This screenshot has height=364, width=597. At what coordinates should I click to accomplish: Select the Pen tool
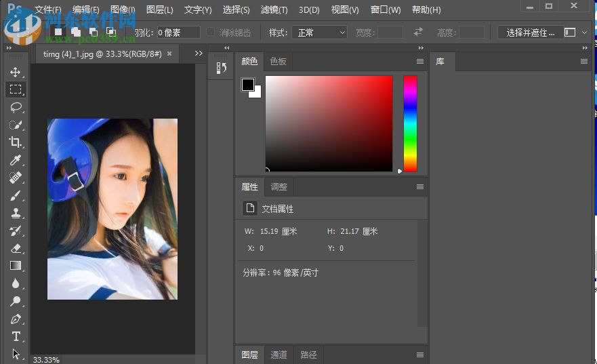pyautogui.click(x=15, y=319)
